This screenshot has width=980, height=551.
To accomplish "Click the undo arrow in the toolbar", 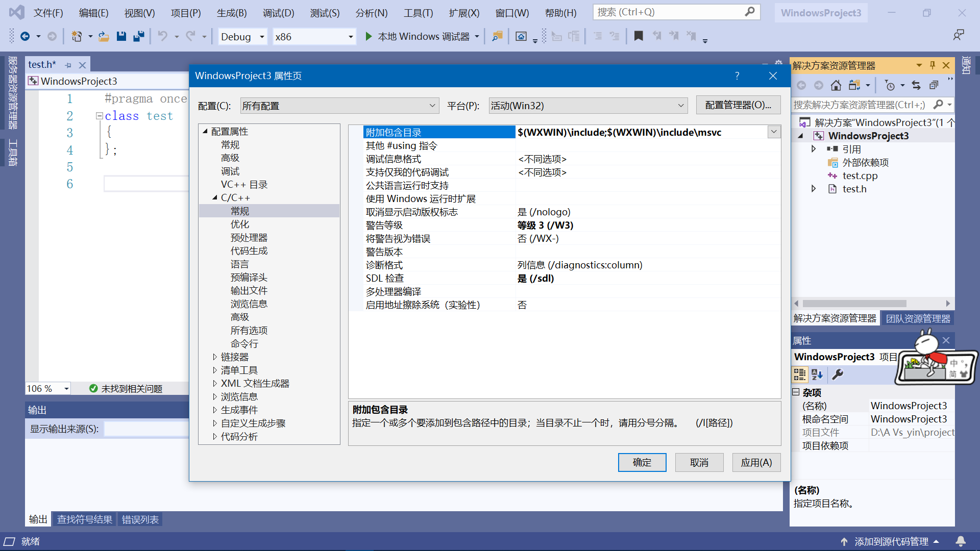I will (162, 36).
